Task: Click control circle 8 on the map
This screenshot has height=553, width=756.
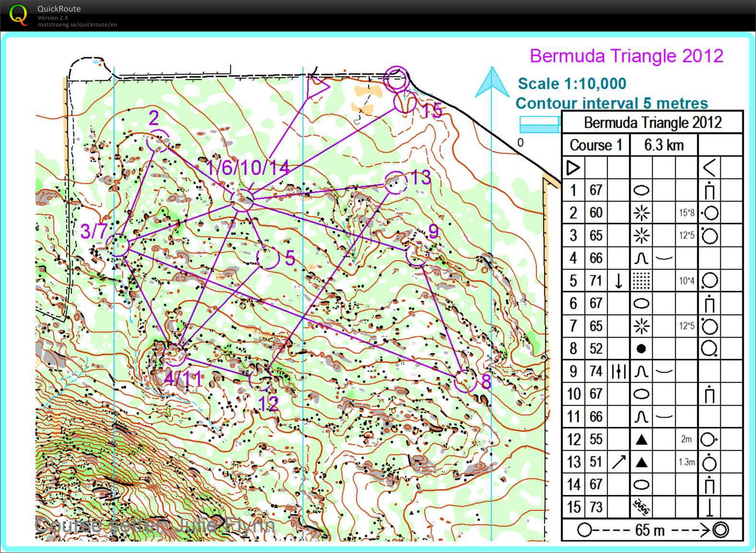Action: point(465,381)
